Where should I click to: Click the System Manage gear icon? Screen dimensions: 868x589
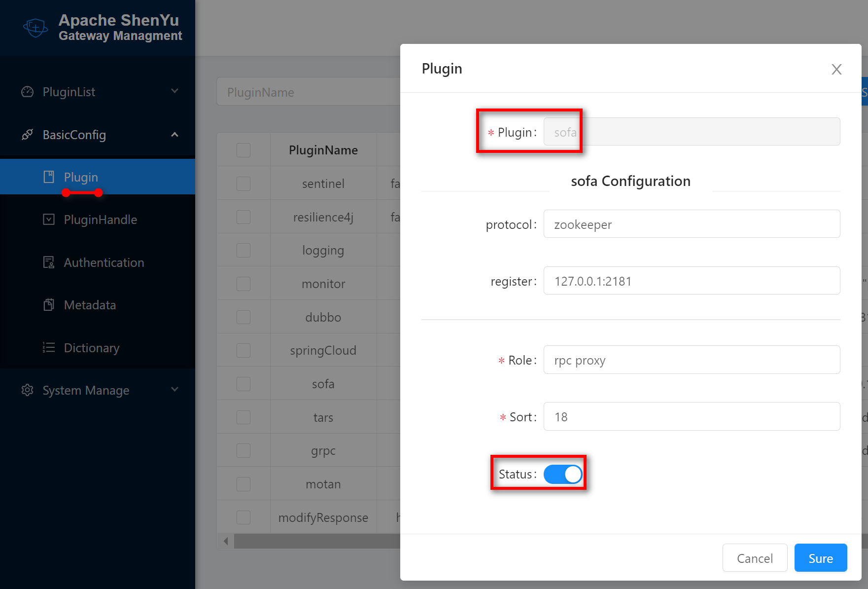(x=28, y=390)
